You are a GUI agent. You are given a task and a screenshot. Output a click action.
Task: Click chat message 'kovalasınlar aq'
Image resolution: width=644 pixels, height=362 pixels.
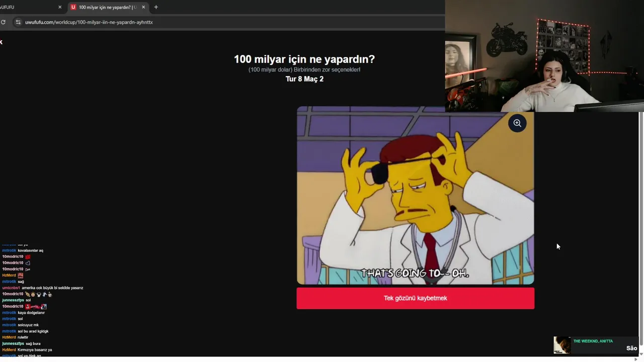tap(30, 250)
